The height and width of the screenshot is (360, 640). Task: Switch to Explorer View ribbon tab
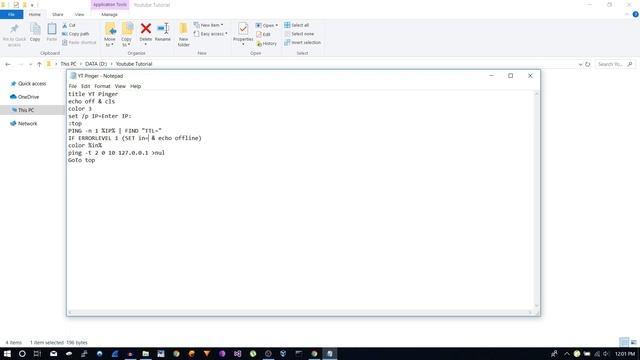[79, 14]
